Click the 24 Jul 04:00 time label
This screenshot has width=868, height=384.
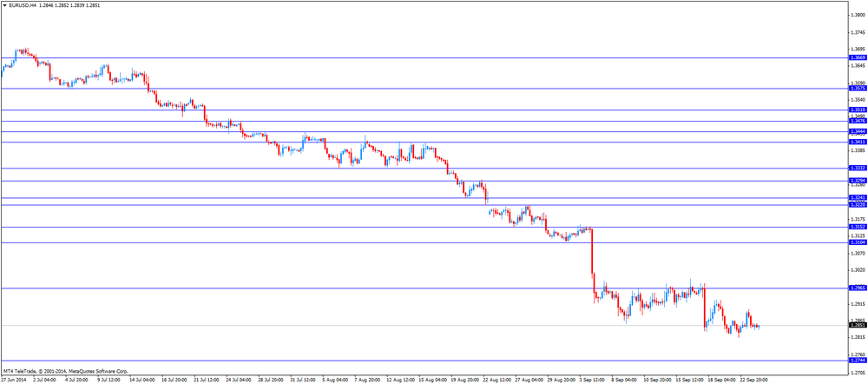pyautogui.click(x=238, y=381)
